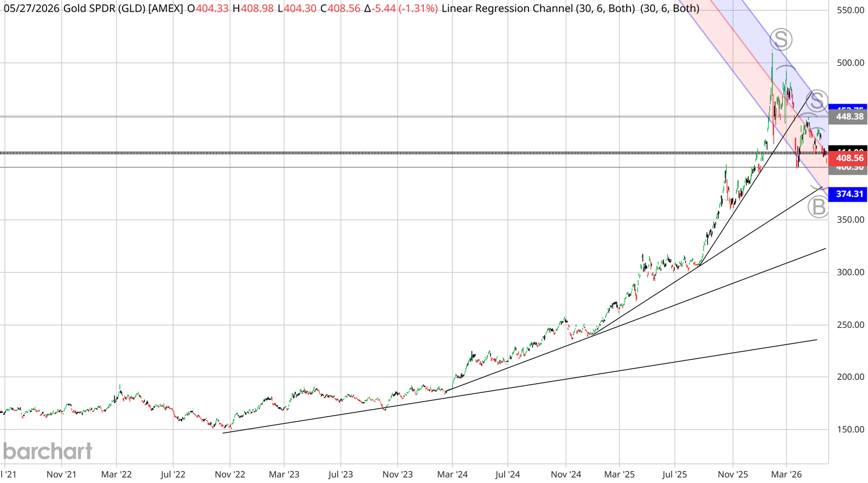Click the 150.00 price axis label
Viewport: 868px width, 483px height.
[x=850, y=430]
